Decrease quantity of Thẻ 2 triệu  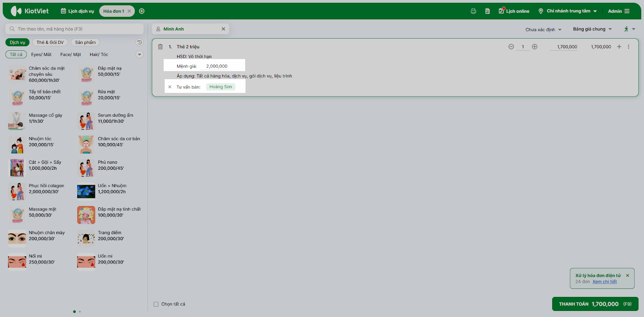(x=511, y=47)
